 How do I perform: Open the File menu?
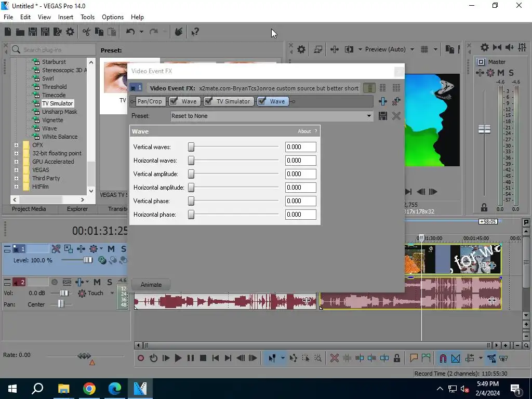(x=8, y=17)
